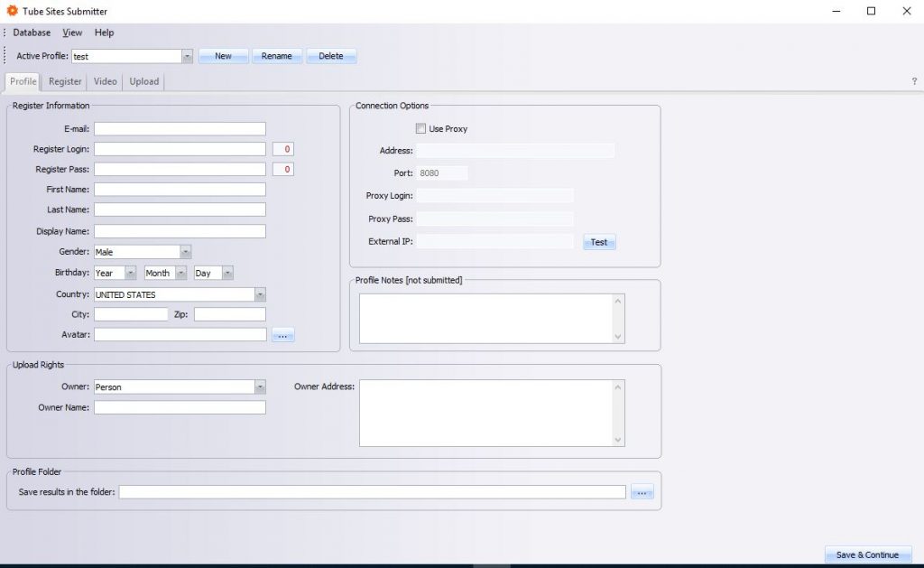Image resolution: width=924 pixels, height=568 pixels.
Task: Click the Last Name field
Action: (180, 210)
